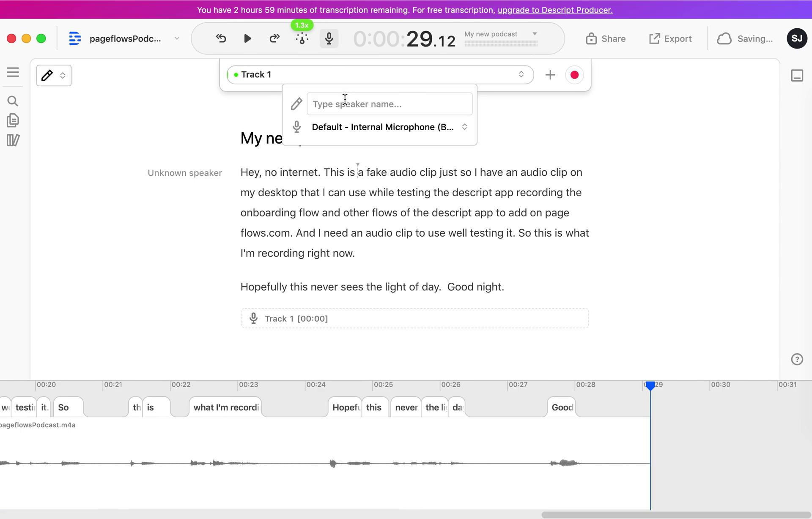Click the Track 1 [00:00] placeholder

[415, 318]
